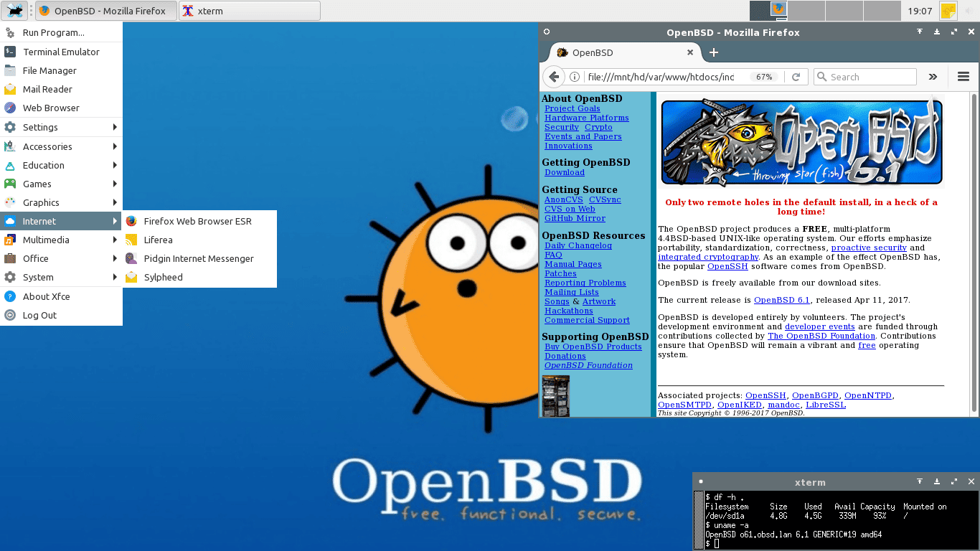Click the Log Out icon

[10, 315]
